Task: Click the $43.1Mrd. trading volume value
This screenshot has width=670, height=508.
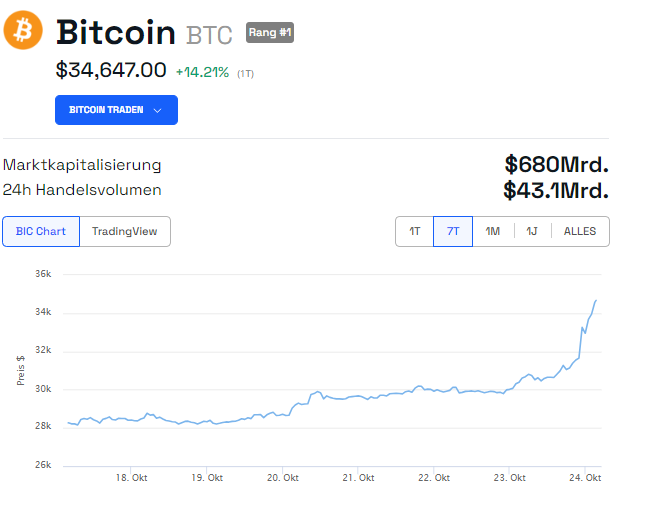Action: [556, 190]
